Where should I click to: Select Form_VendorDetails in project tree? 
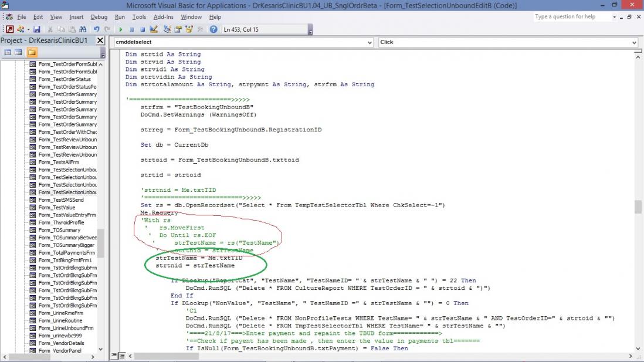[x=61, y=343]
